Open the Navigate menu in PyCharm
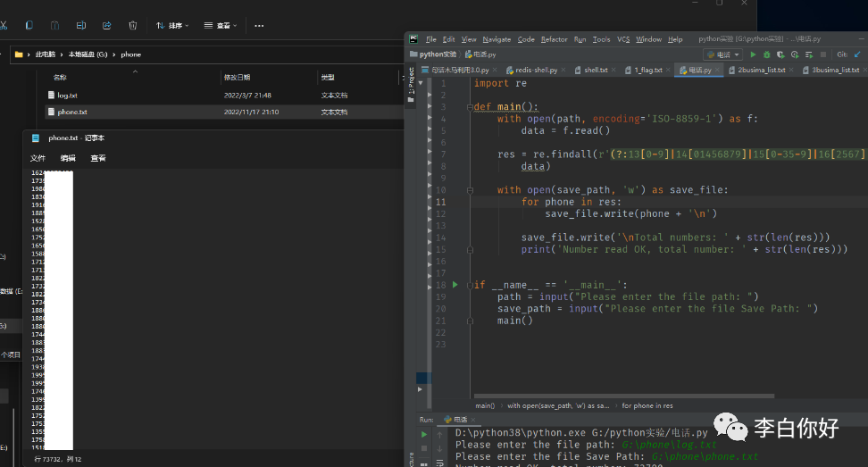Viewport: 868px width, 467px height. coord(497,39)
